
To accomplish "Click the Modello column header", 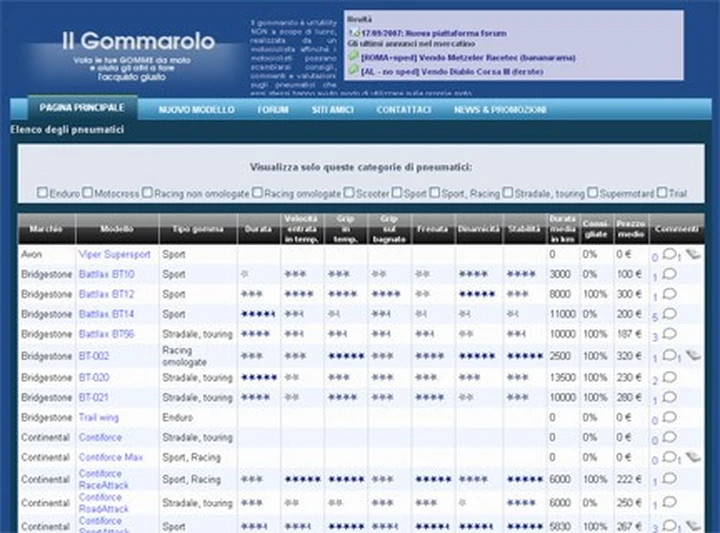I will [117, 229].
